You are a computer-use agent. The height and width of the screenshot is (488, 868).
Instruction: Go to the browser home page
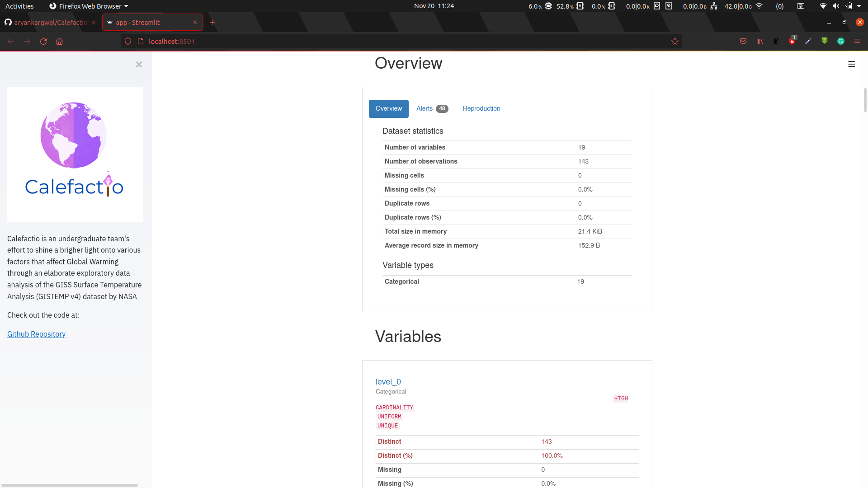pos(59,41)
